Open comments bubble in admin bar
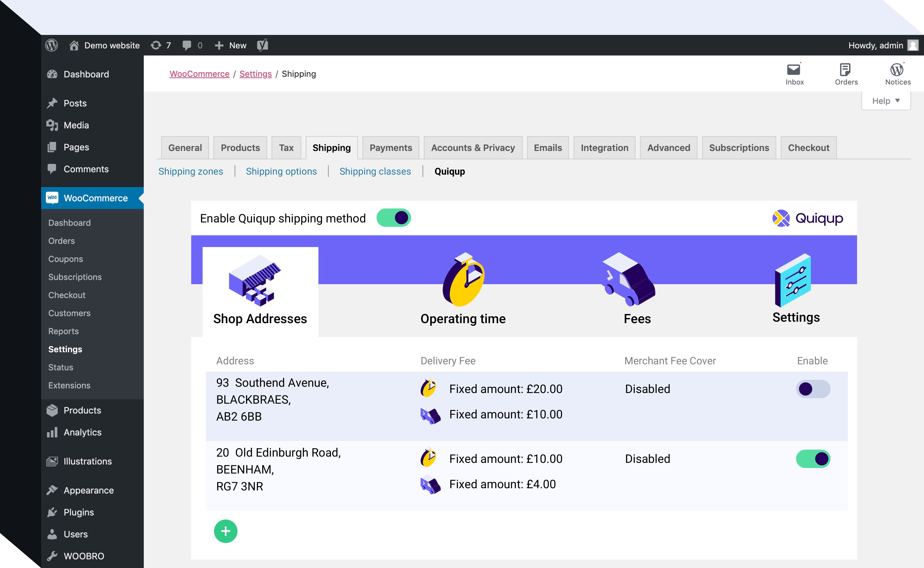This screenshot has width=924, height=568. coord(192,45)
